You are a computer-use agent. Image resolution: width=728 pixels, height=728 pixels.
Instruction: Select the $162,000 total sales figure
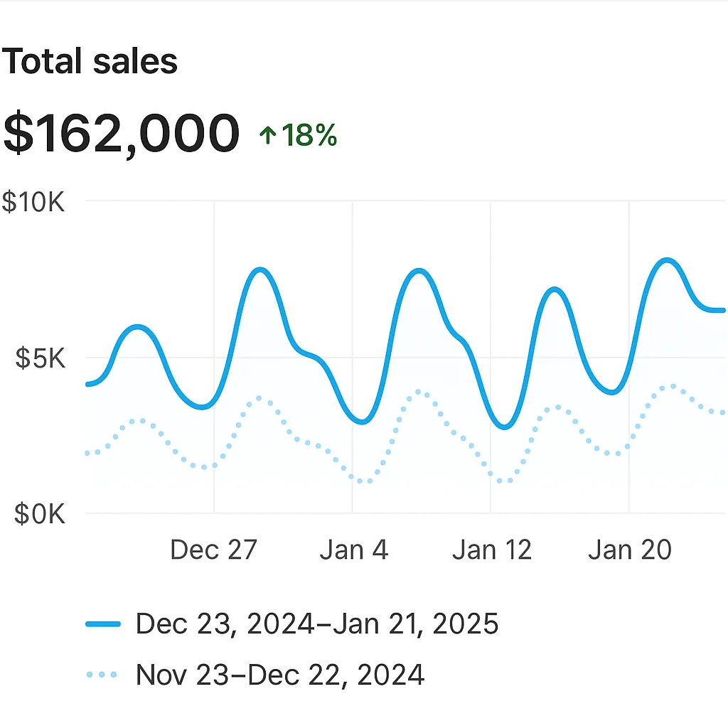click(122, 134)
